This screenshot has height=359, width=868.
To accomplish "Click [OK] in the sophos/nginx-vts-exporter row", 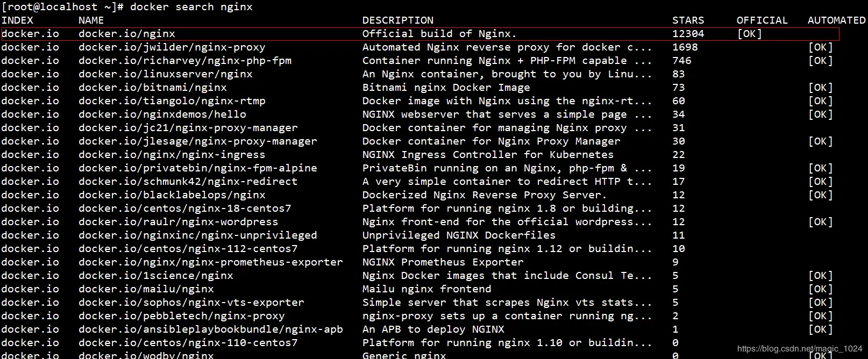I will click(x=821, y=303).
